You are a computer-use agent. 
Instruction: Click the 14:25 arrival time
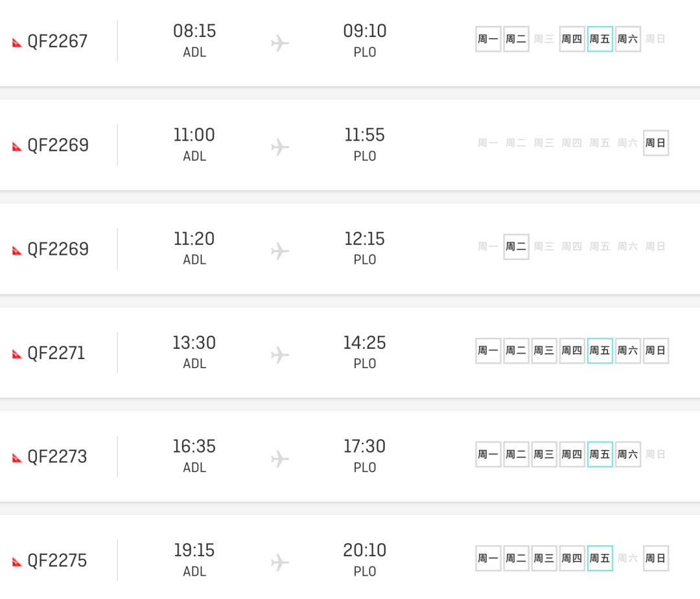[x=364, y=342]
